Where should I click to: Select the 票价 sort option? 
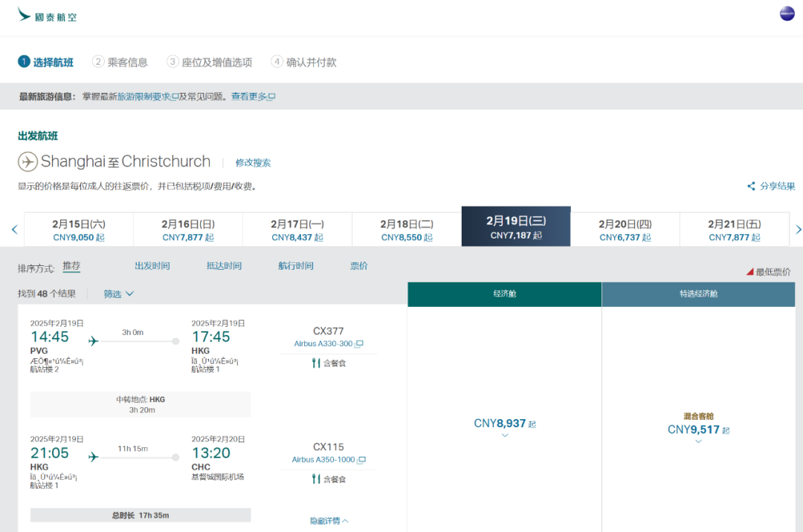359,267
